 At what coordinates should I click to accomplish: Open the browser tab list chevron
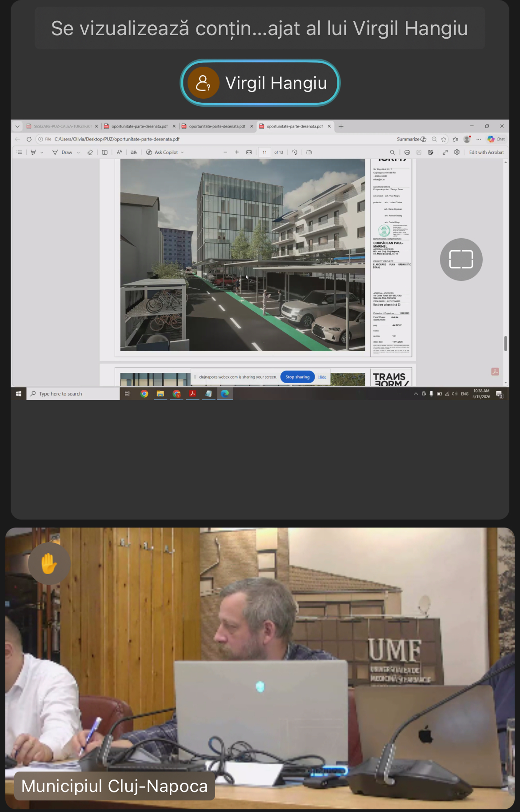pyautogui.click(x=17, y=126)
